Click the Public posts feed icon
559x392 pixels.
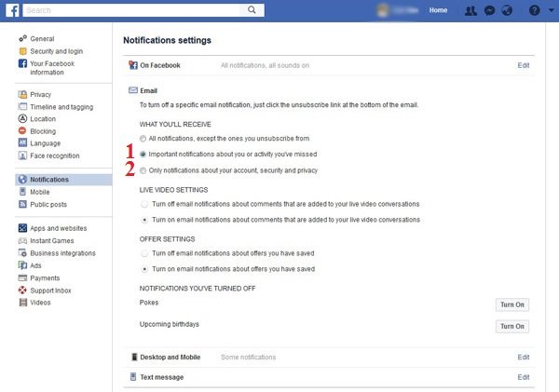(x=22, y=204)
